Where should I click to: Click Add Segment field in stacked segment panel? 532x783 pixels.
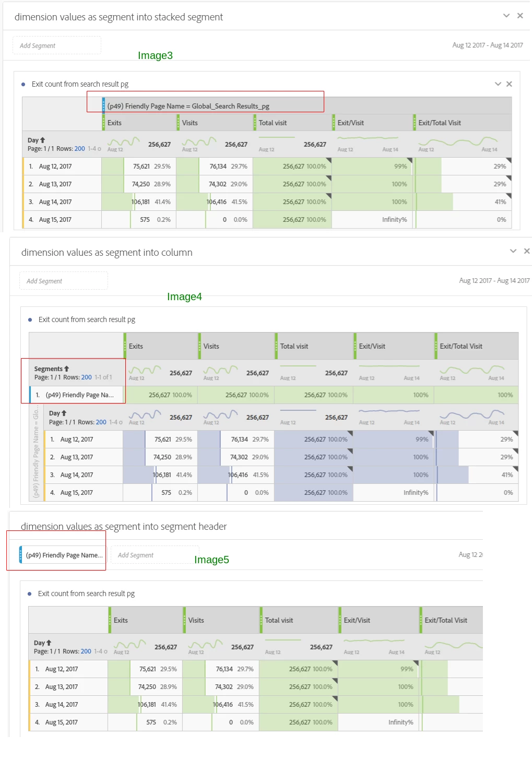(x=57, y=45)
